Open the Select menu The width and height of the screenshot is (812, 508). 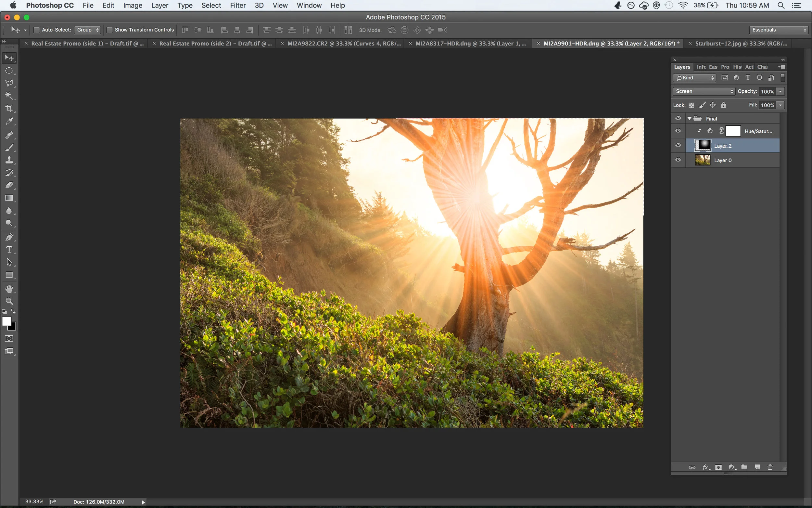pos(211,6)
